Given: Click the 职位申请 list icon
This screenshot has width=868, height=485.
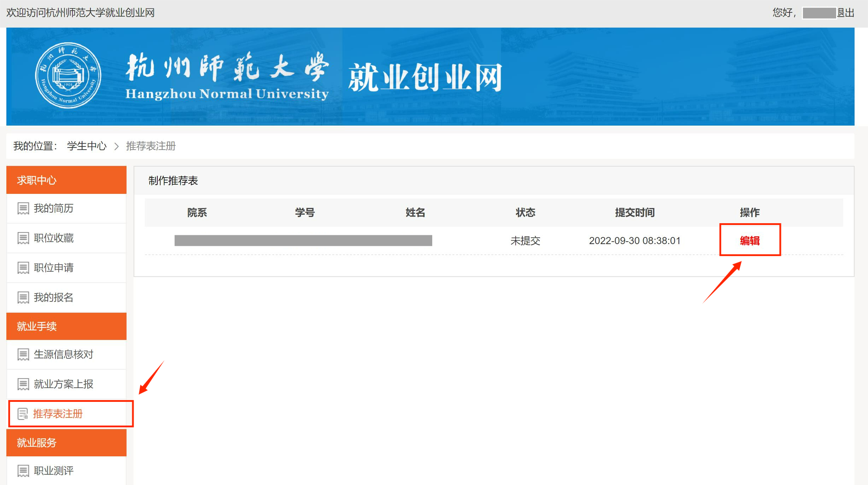Looking at the screenshot, I should click(x=23, y=268).
